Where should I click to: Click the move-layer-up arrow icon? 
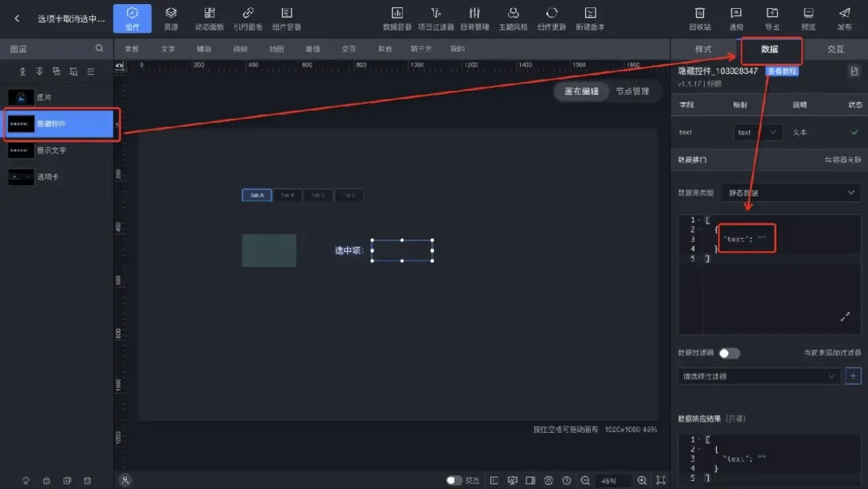pyautogui.click(x=23, y=72)
